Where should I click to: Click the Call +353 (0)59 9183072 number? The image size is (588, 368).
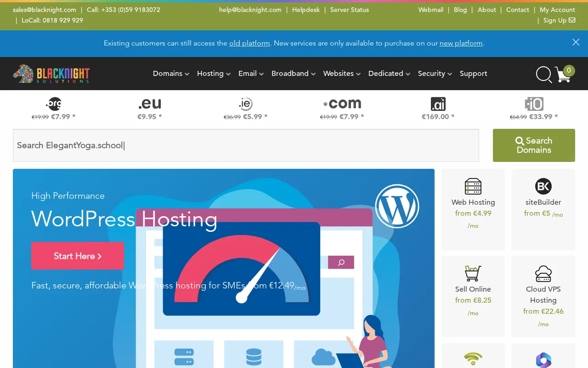pos(124,10)
